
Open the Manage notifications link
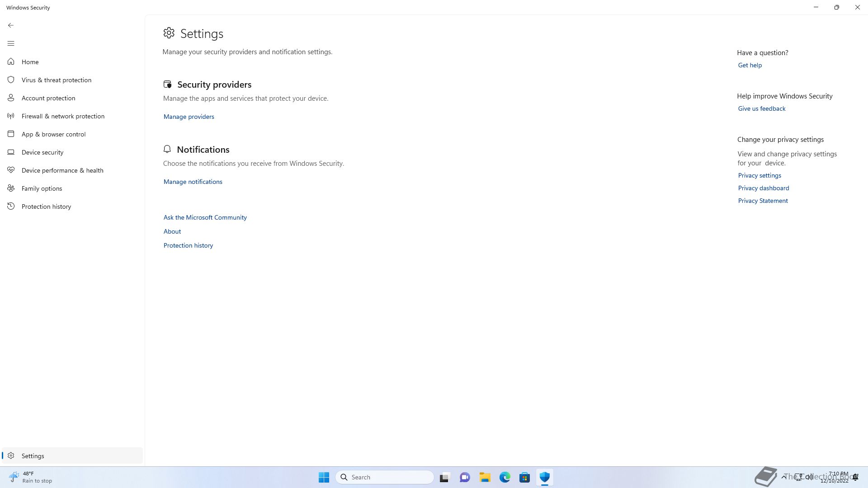coord(193,182)
